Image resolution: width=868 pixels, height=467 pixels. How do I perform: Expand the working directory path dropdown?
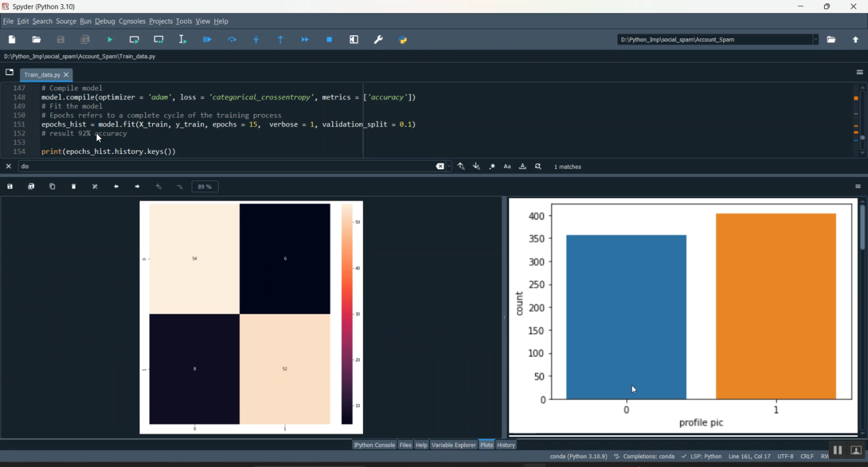[x=816, y=39]
